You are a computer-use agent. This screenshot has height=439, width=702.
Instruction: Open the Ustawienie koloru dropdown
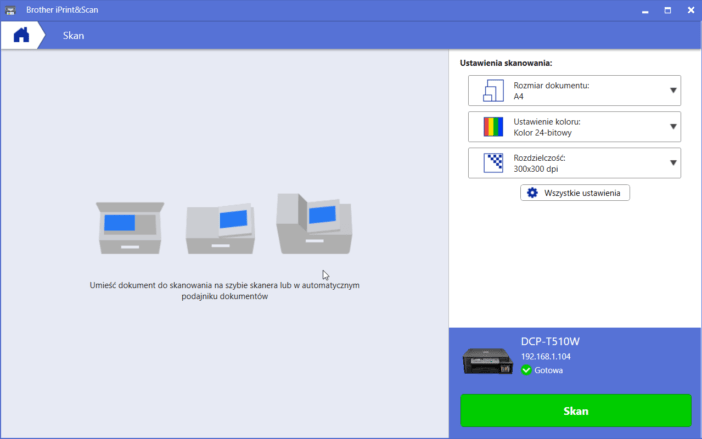[x=574, y=127]
